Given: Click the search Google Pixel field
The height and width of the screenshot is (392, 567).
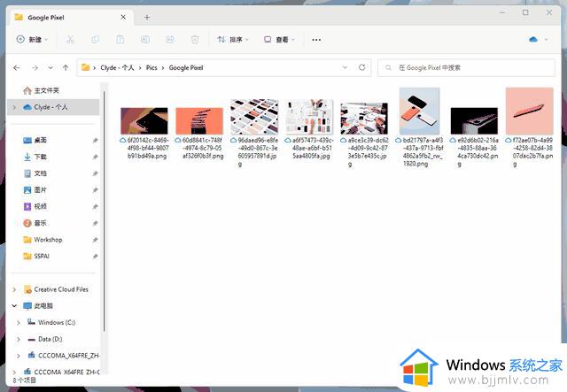Looking at the screenshot, I should click(466, 67).
